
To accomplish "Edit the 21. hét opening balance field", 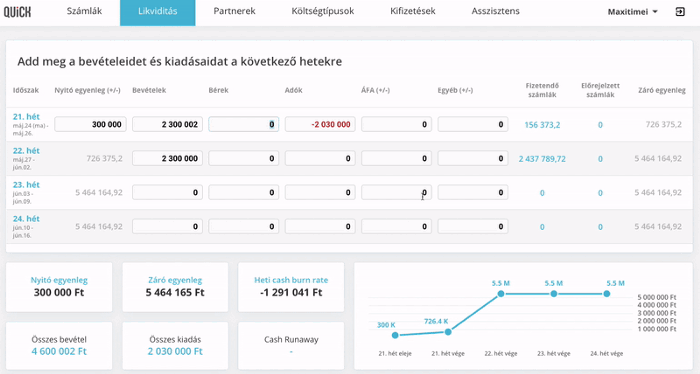I will (91, 125).
